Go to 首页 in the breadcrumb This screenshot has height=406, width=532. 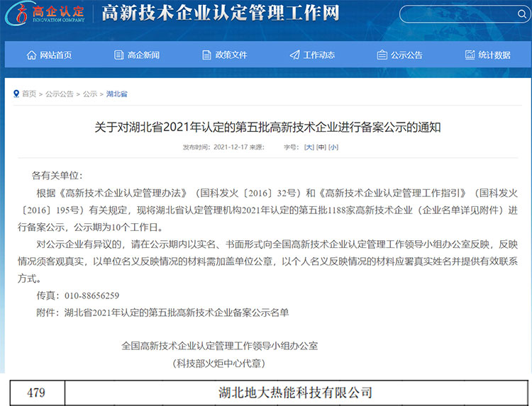(x=29, y=94)
